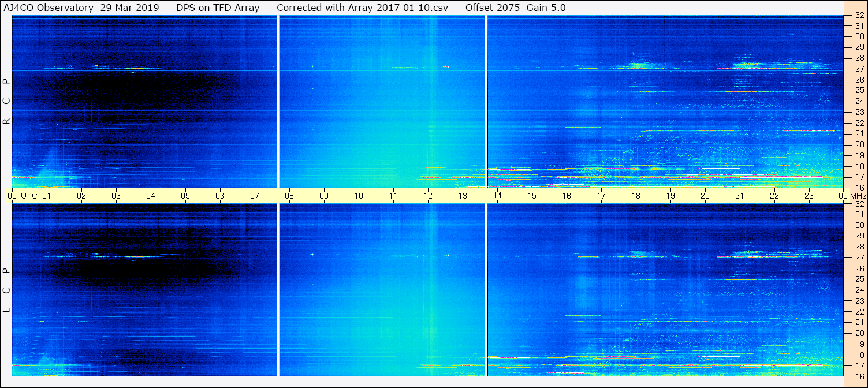Click the 17 MHz label of RCP panel

coord(859,177)
